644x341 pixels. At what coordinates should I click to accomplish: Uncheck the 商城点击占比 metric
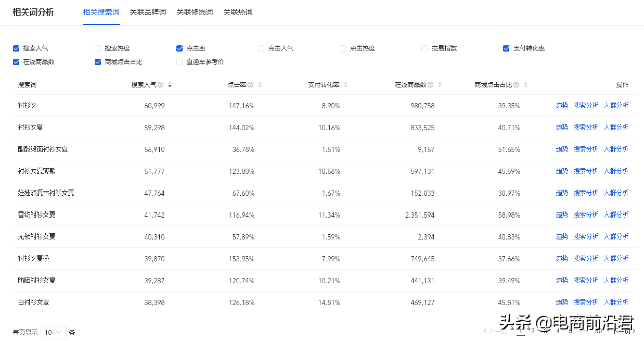point(97,62)
